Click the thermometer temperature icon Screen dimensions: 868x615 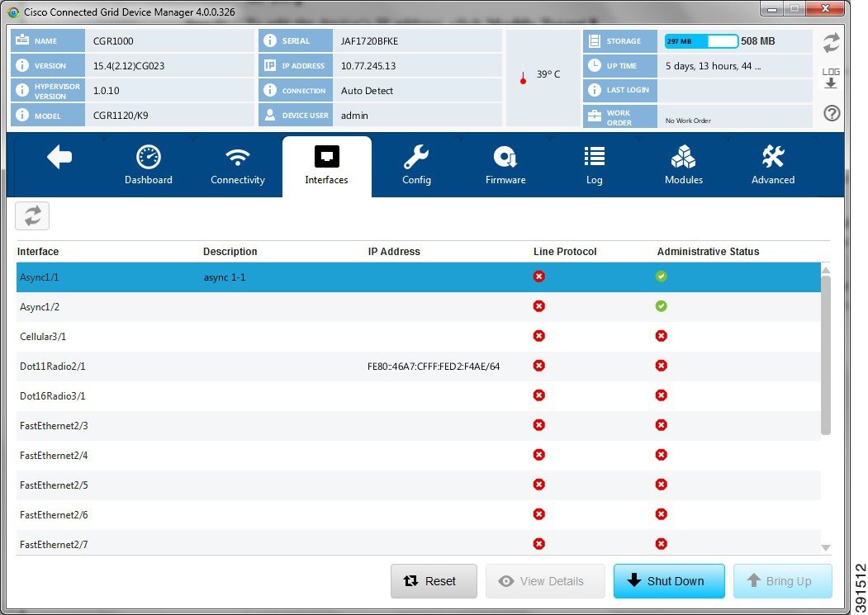(x=523, y=77)
